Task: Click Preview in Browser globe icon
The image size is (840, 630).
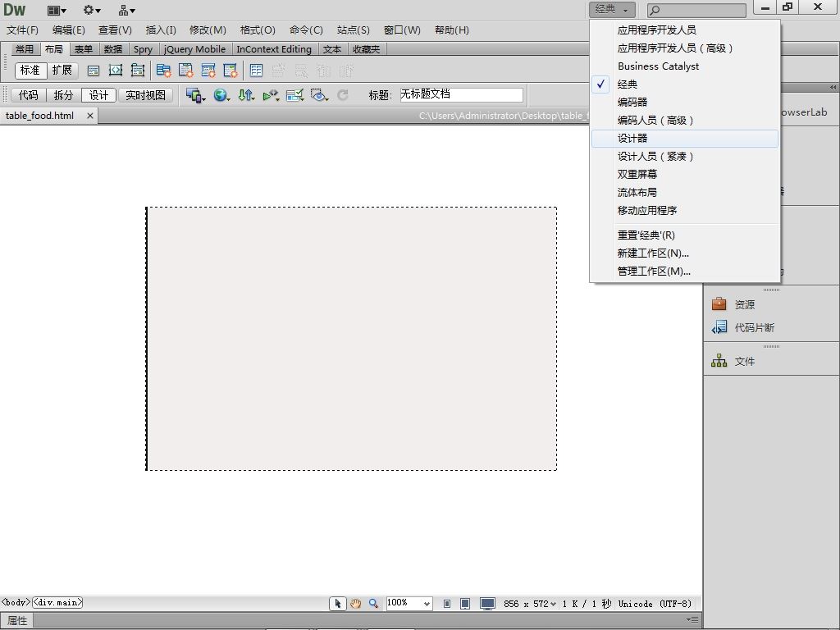Action: (x=220, y=95)
